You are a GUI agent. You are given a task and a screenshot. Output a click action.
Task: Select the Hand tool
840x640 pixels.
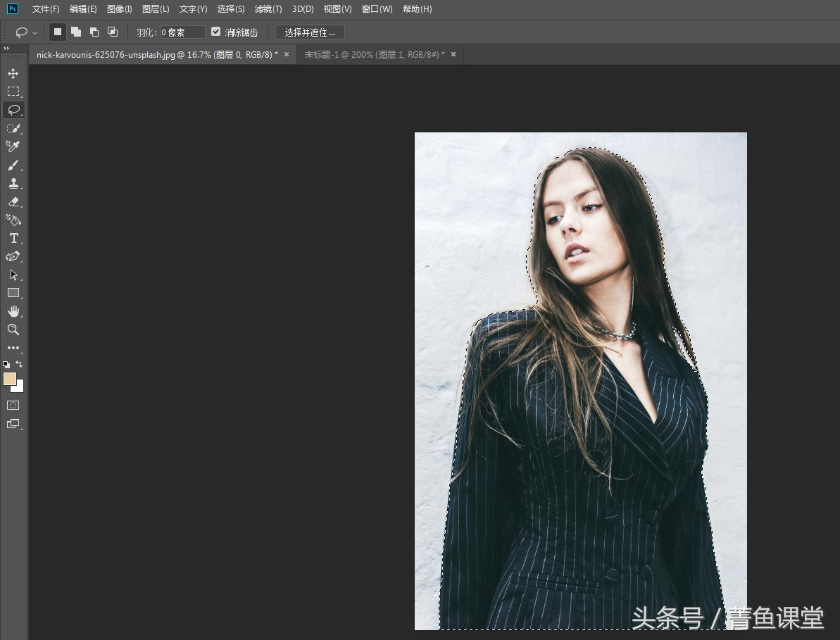click(x=13, y=311)
